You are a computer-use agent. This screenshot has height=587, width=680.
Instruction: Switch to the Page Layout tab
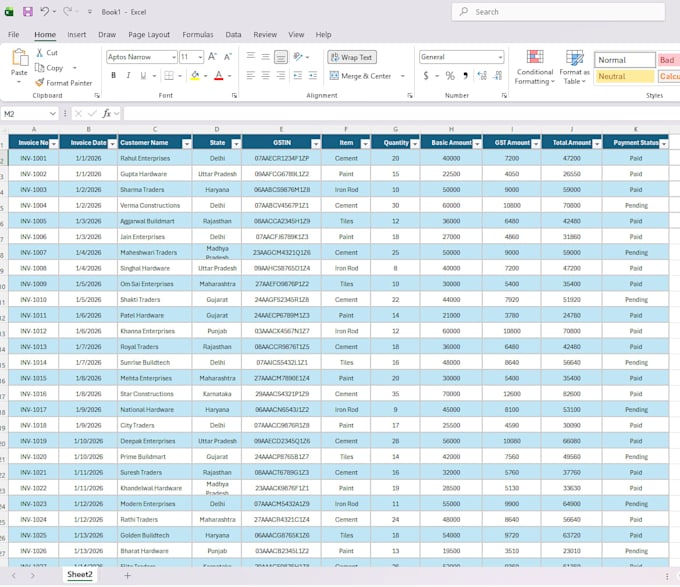click(x=149, y=34)
